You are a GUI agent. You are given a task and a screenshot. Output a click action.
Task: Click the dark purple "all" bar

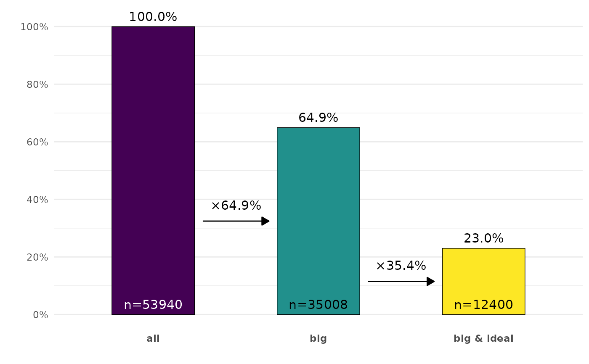point(153,168)
